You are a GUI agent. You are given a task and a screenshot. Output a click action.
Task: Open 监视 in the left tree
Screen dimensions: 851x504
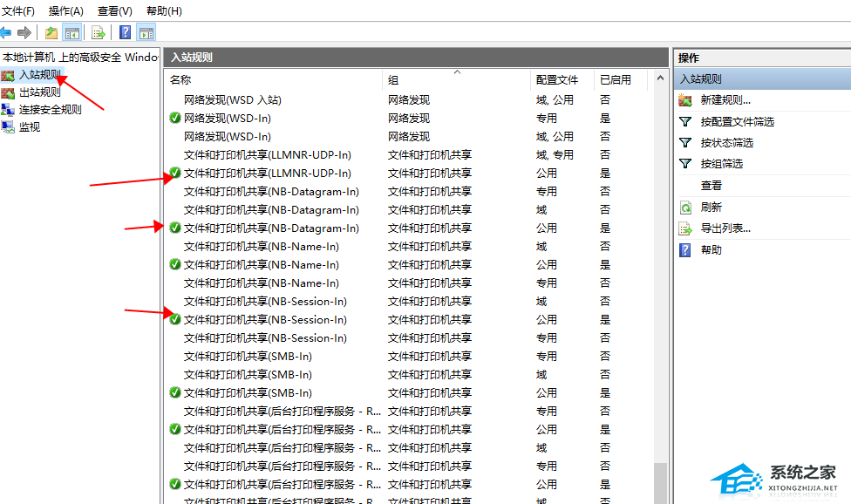click(30, 127)
